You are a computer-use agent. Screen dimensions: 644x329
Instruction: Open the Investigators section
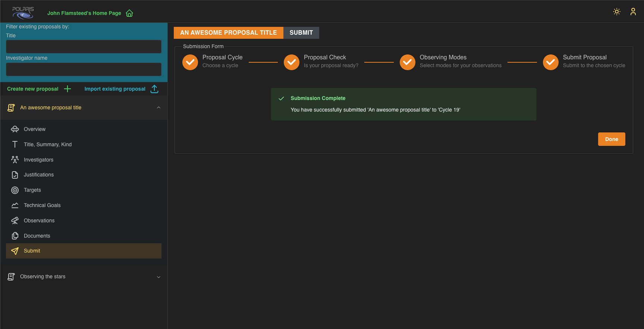coord(38,160)
